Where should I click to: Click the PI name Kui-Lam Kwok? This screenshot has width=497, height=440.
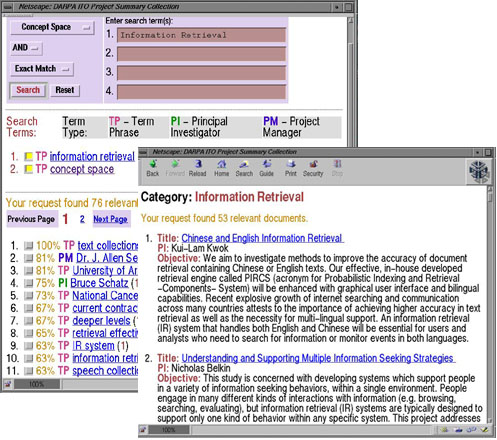pyautogui.click(x=200, y=248)
